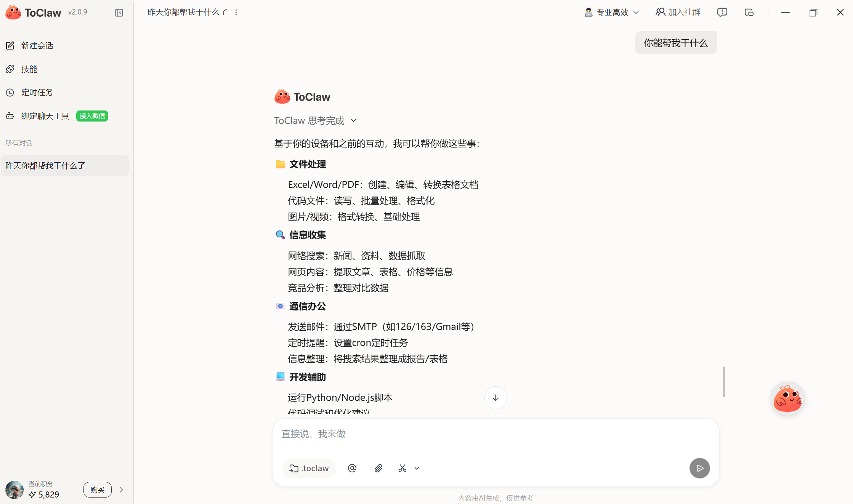Open the 技能 skills page
Viewport: 853px width, 504px height.
tap(29, 69)
